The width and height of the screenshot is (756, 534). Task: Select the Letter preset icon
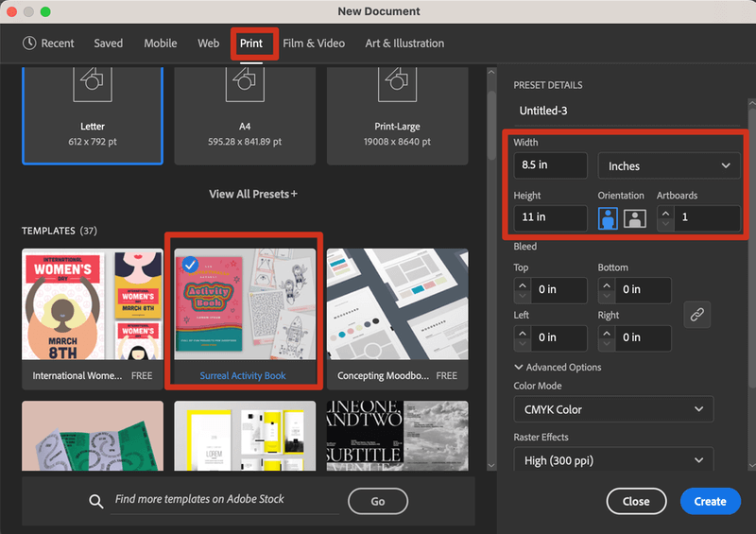pos(93,84)
